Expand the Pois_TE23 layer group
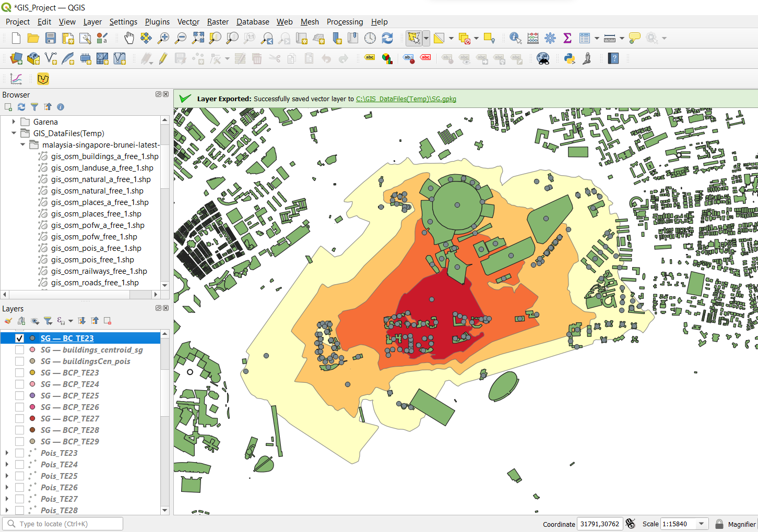 point(7,453)
